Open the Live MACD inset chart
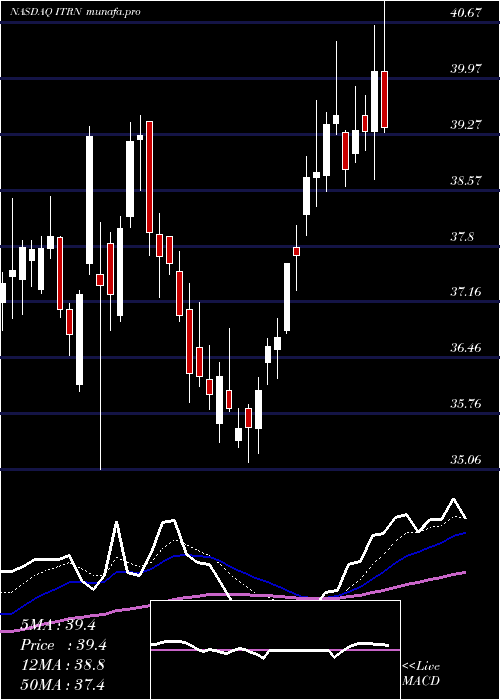This screenshot has width=500, height=700. (275, 650)
